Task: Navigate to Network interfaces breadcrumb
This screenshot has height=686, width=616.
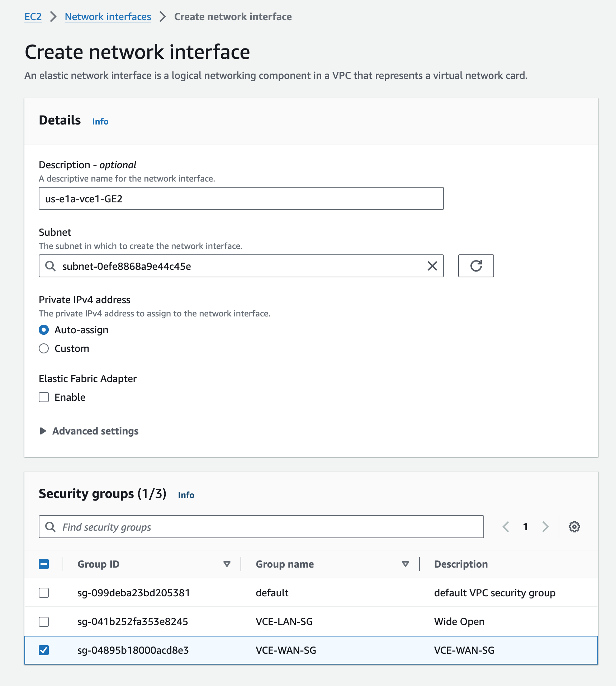Action: click(108, 17)
